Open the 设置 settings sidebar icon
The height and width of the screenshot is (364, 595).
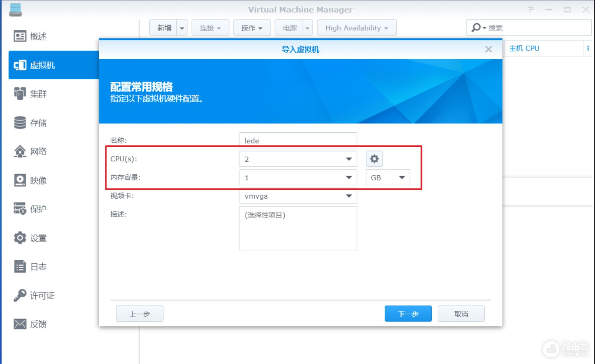(20, 238)
